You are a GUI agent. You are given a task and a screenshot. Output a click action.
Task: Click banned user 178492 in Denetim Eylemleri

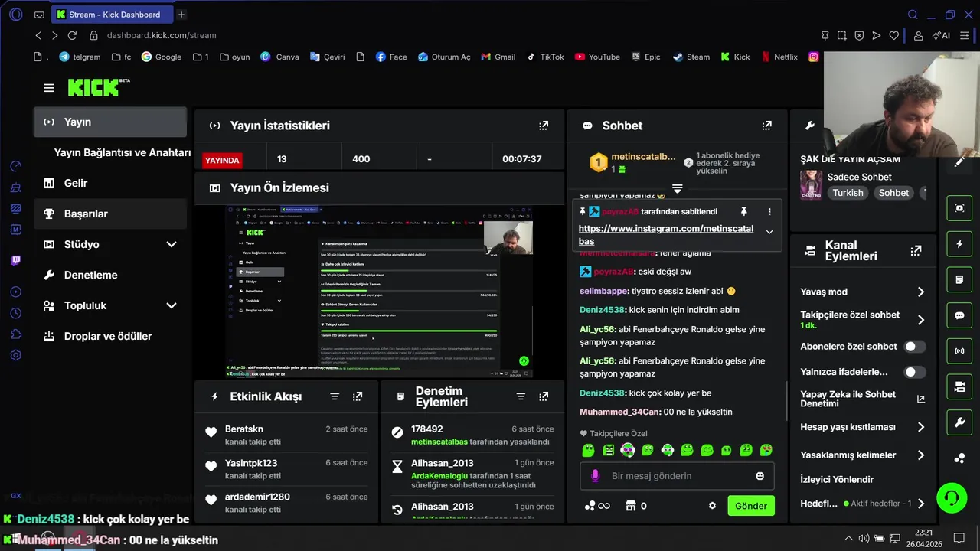[427, 429]
